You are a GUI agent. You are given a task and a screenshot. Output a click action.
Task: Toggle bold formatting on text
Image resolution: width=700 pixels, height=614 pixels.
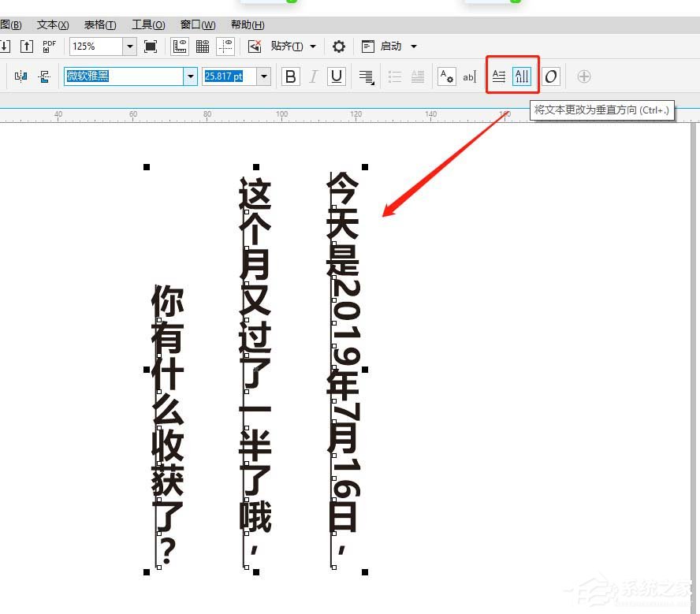[290, 76]
